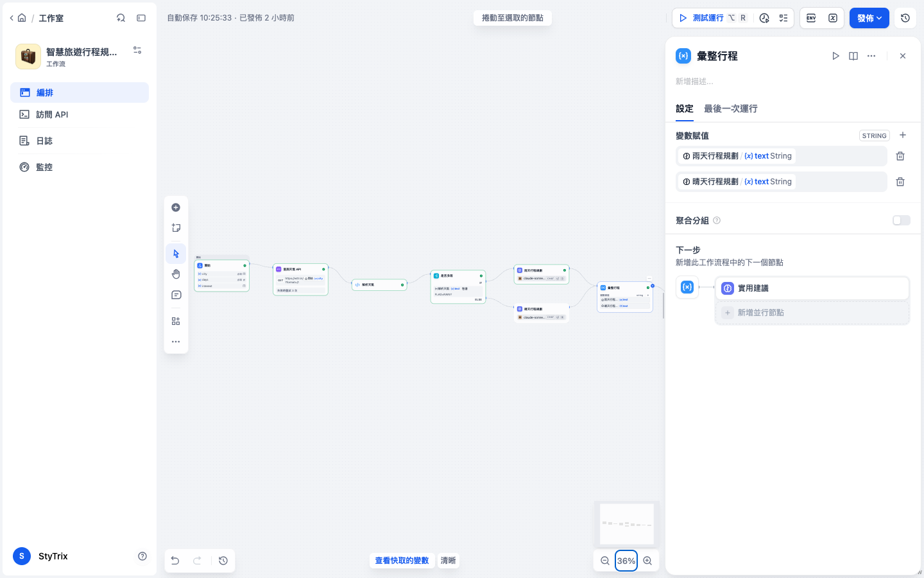Run this step with play icon

tap(835, 56)
